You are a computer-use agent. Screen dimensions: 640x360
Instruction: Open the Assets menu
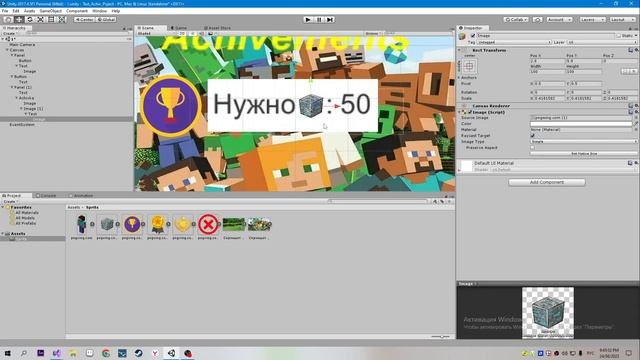tap(29, 11)
